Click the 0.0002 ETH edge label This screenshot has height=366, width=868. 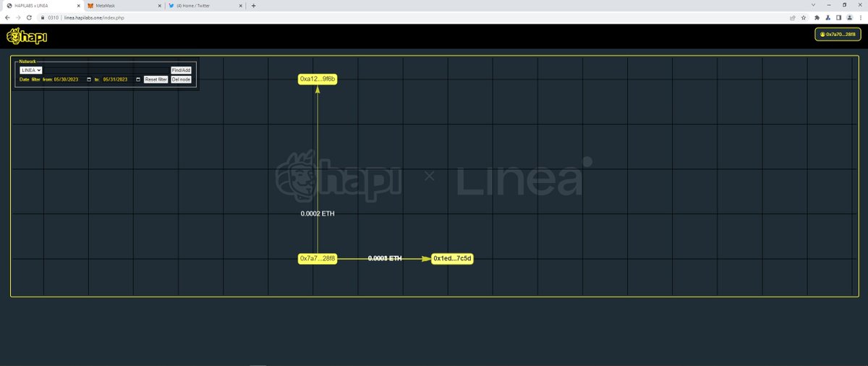click(318, 213)
